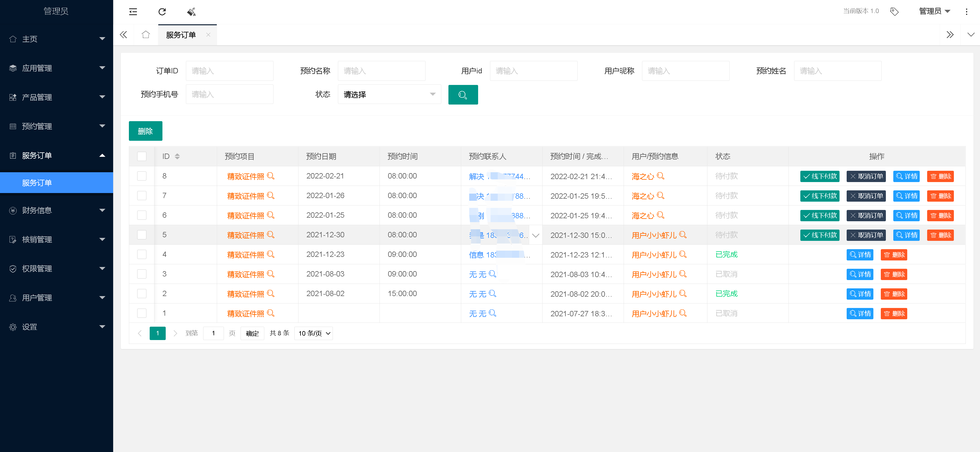Expand the 产品管理 sidebar menu

[x=56, y=97]
